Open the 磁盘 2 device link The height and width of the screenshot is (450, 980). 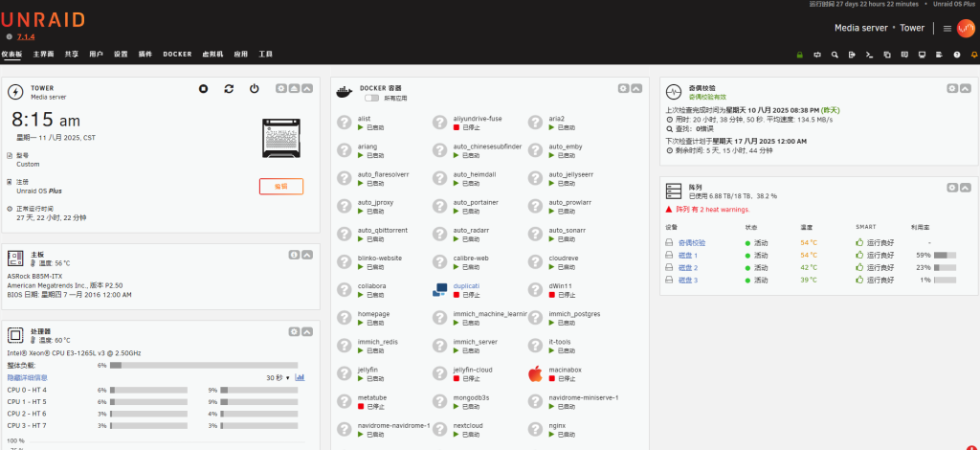688,267
